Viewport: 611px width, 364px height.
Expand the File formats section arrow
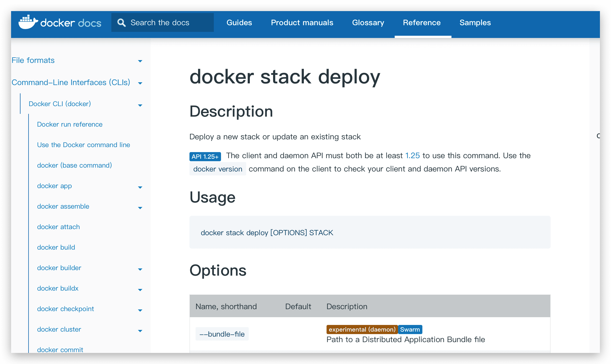coord(140,61)
